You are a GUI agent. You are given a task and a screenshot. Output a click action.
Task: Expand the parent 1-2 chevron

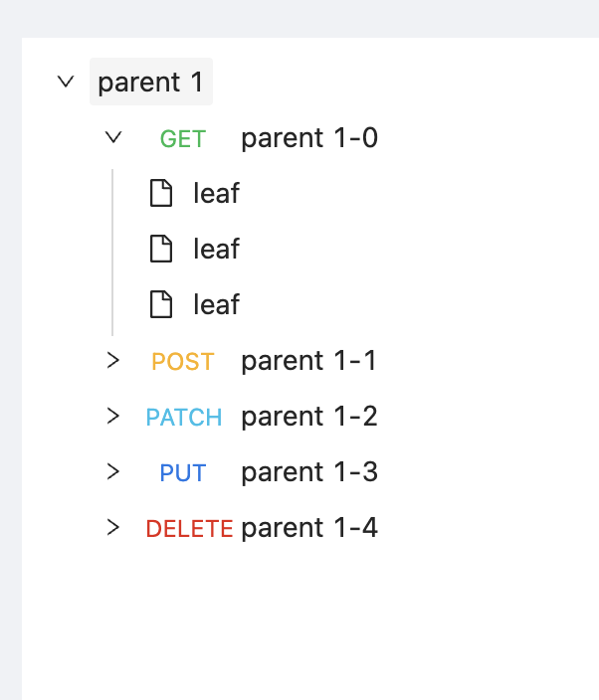(x=113, y=416)
